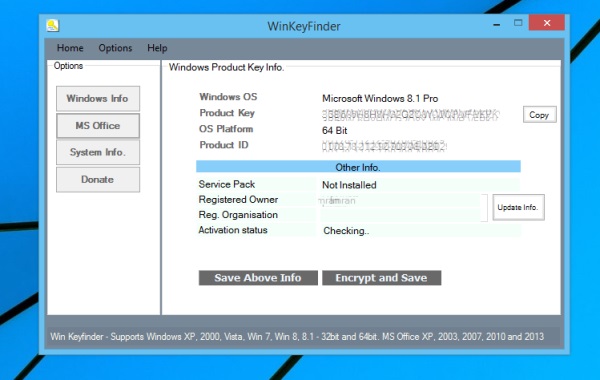Click the Activation status label

coord(233,230)
